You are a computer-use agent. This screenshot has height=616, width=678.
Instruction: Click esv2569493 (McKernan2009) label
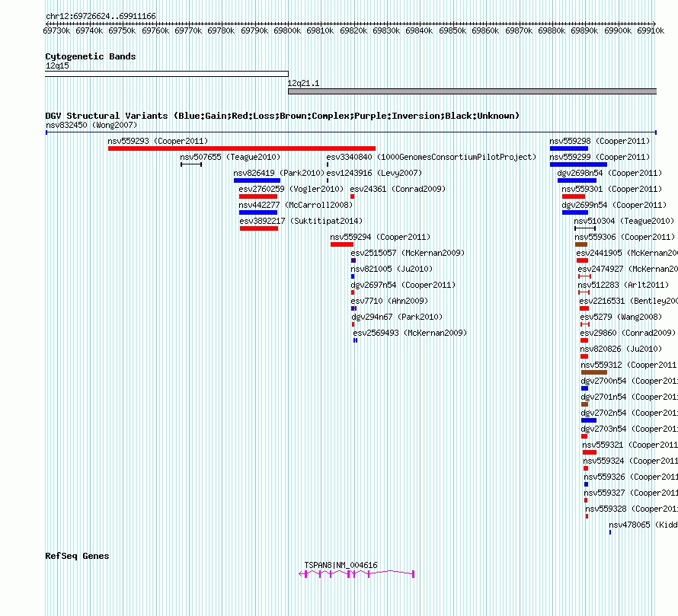pyautogui.click(x=410, y=333)
